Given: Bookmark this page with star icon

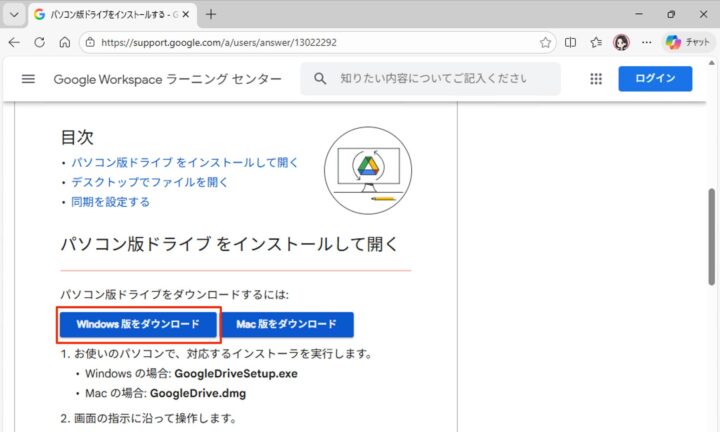Looking at the screenshot, I should pos(545,43).
